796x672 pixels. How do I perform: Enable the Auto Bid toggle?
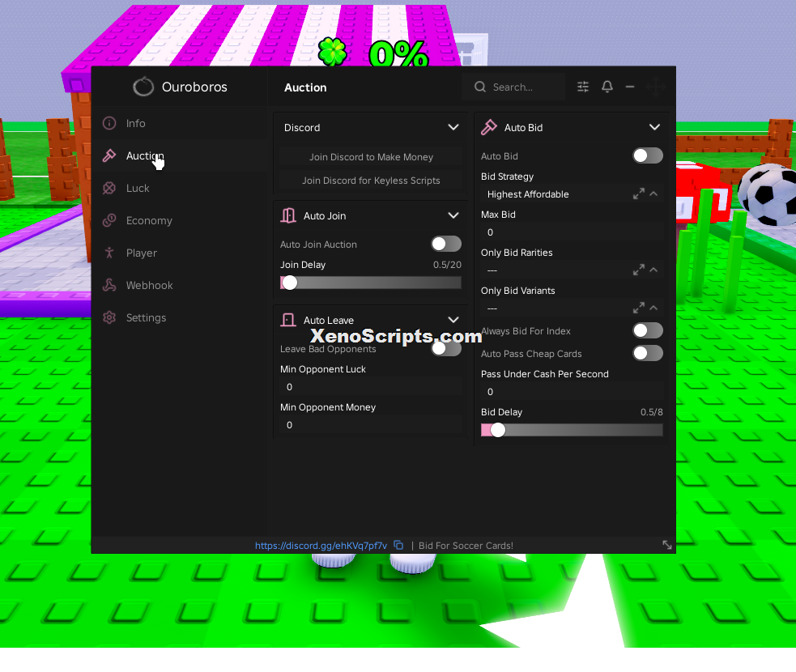647,155
